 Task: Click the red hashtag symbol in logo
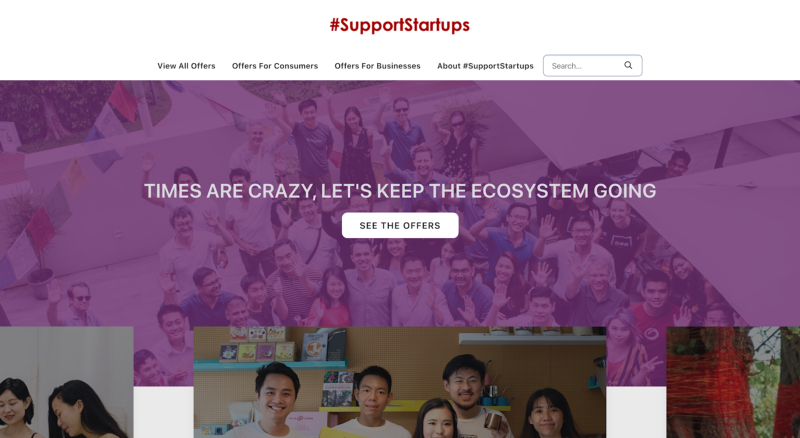coord(334,25)
